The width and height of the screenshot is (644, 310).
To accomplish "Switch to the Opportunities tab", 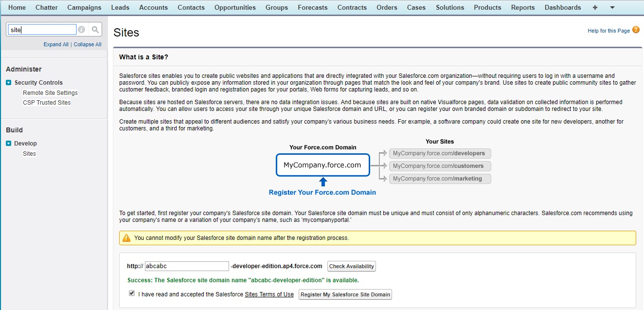I will coord(235,7).
